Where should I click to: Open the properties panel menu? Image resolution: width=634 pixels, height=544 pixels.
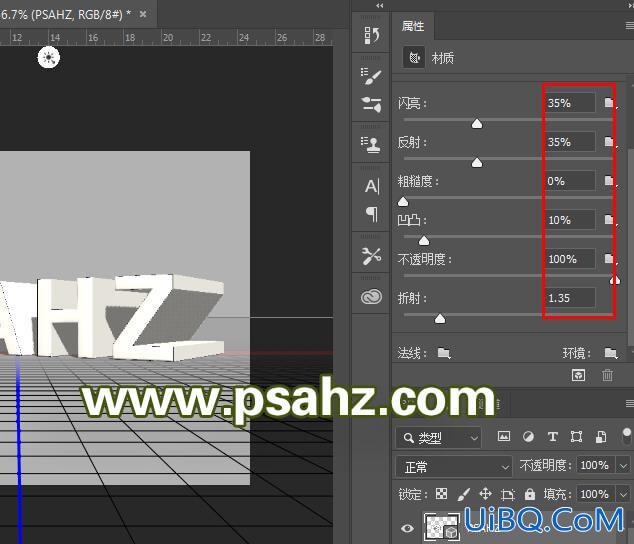point(630,26)
